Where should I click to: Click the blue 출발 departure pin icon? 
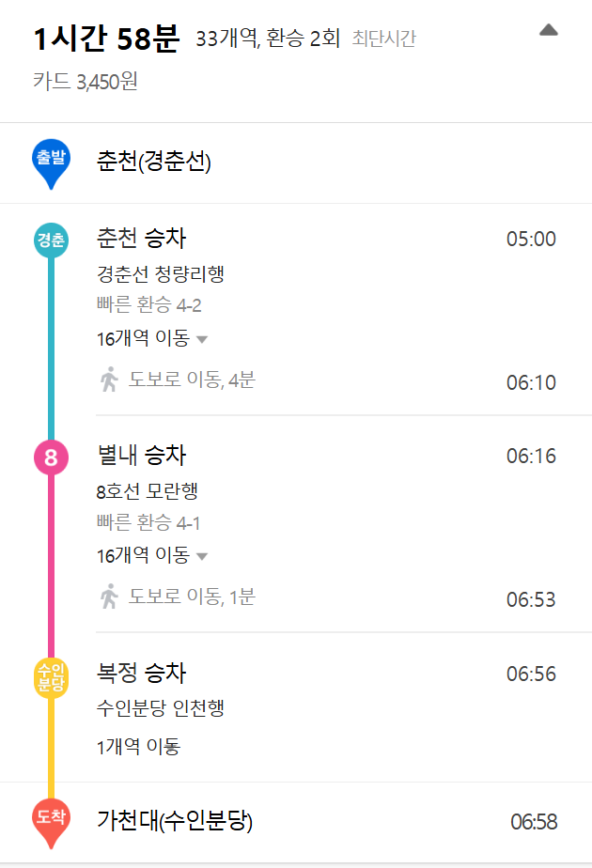(51, 161)
